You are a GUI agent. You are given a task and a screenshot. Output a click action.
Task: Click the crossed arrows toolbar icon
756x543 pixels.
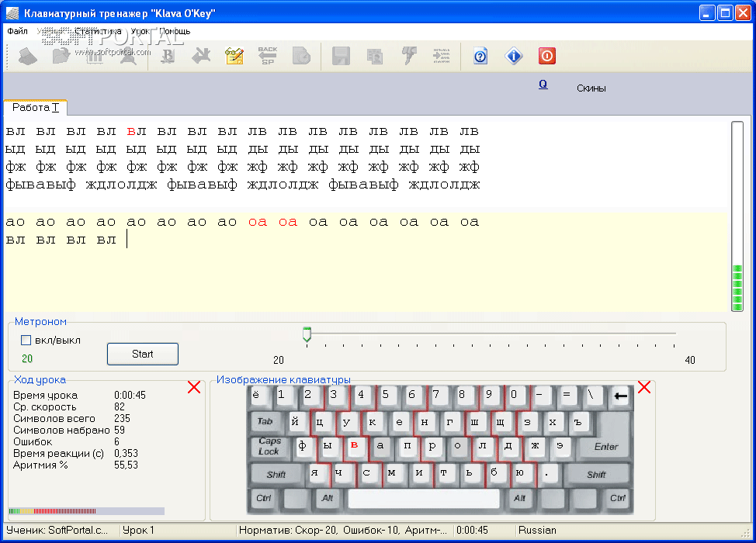pyautogui.click(x=201, y=57)
